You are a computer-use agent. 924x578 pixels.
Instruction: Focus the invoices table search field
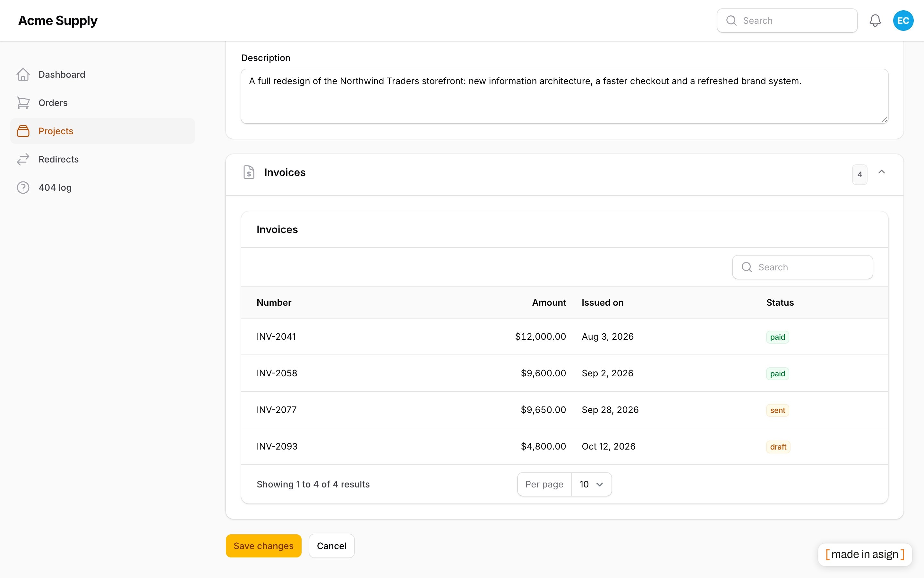[802, 267]
